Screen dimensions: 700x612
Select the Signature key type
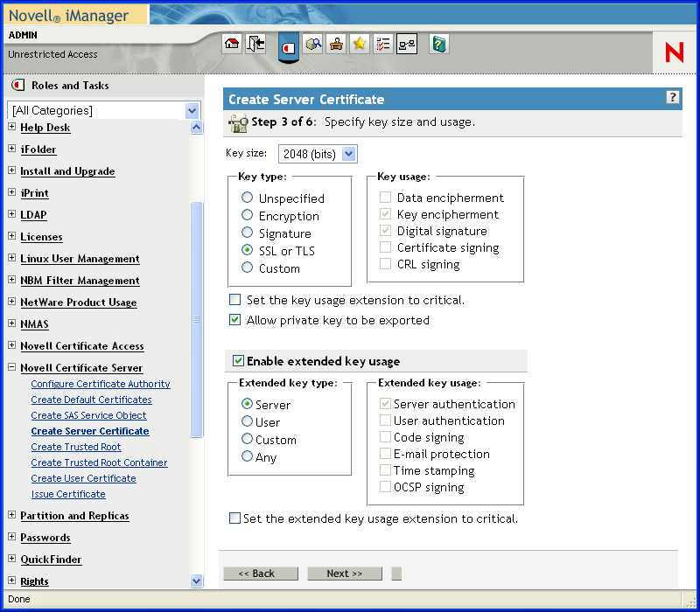(247, 233)
